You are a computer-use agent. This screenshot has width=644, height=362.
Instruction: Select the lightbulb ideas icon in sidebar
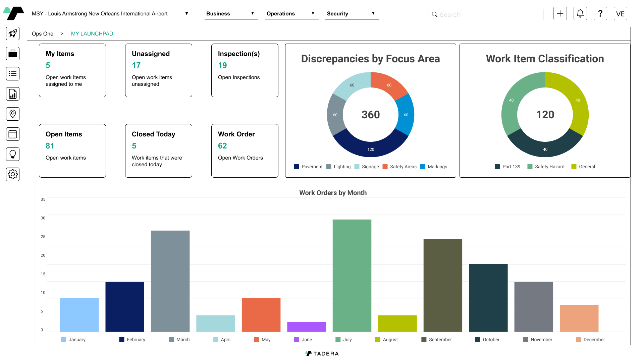click(13, 154)
